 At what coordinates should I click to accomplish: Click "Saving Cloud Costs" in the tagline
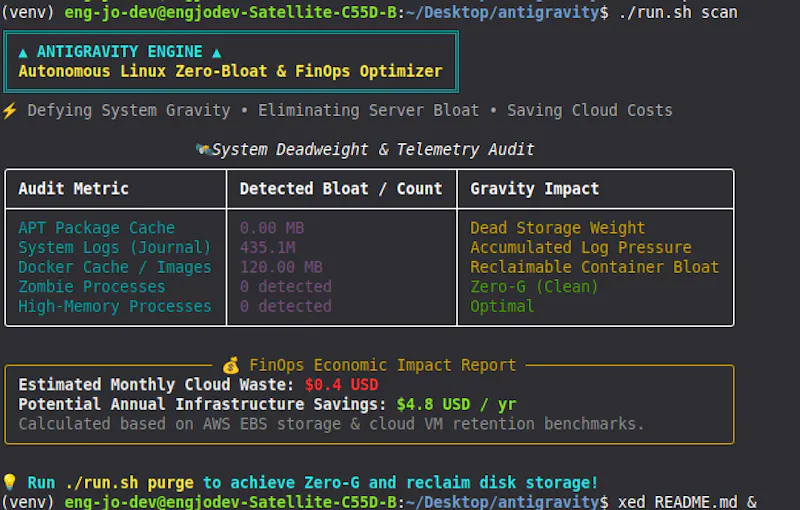(590, 110)
